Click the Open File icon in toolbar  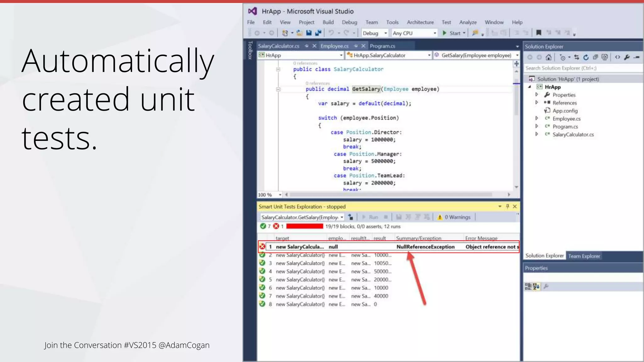tap(299, 33)
